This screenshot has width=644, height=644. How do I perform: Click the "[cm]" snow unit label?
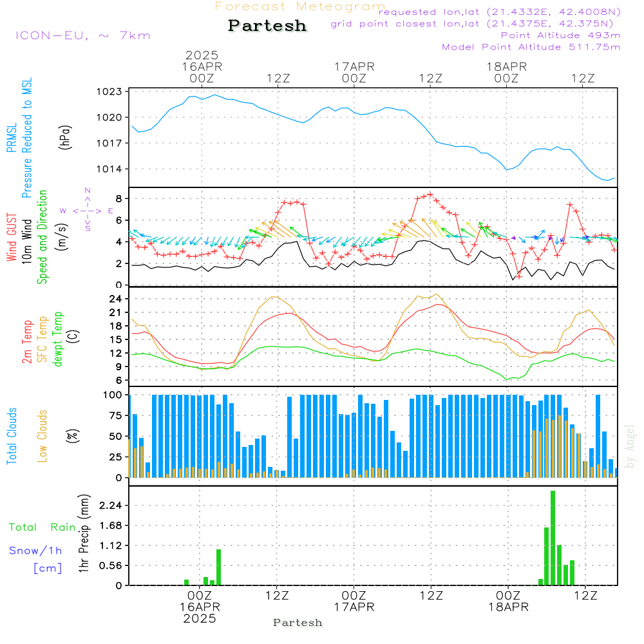[x=48, y=569]
